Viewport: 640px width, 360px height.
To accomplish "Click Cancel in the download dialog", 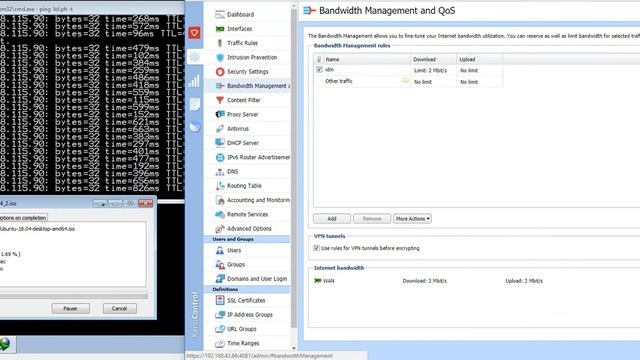I will (x=120, y=309).
